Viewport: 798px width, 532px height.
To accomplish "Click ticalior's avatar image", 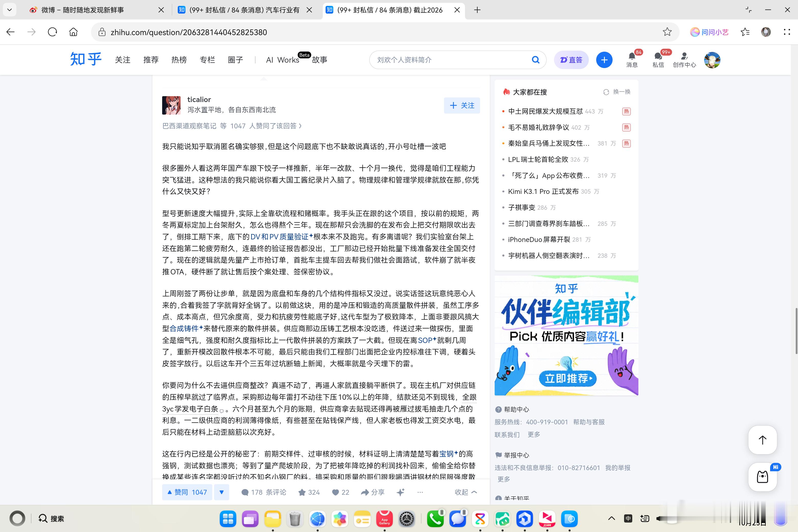I will tap(171, 105).
